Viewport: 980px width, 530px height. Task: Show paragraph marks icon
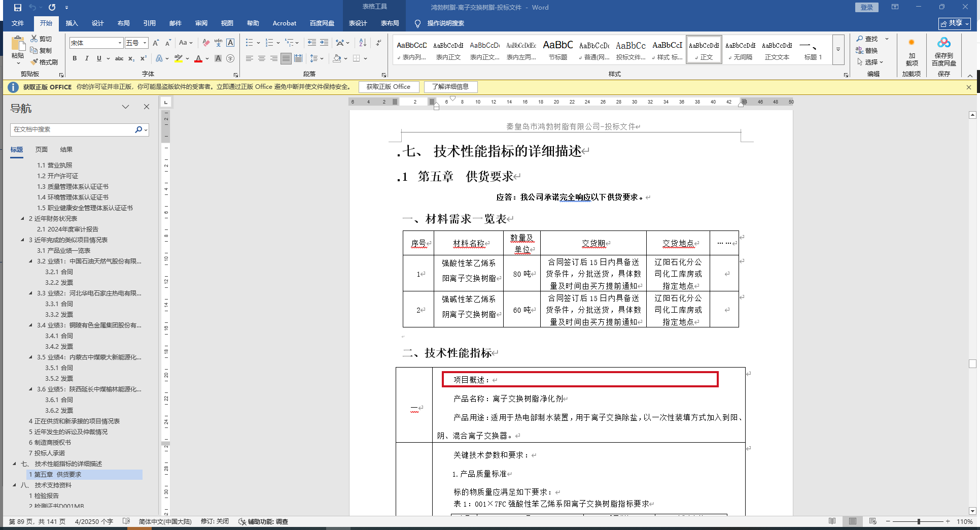(378, 43)
